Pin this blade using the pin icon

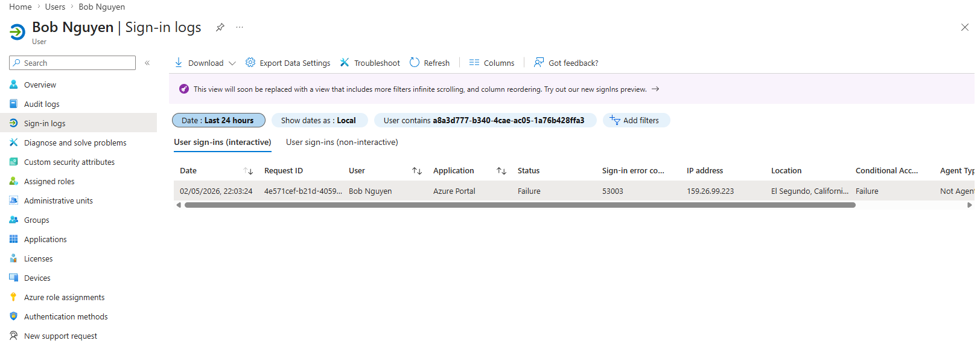(x=220, y=27)
